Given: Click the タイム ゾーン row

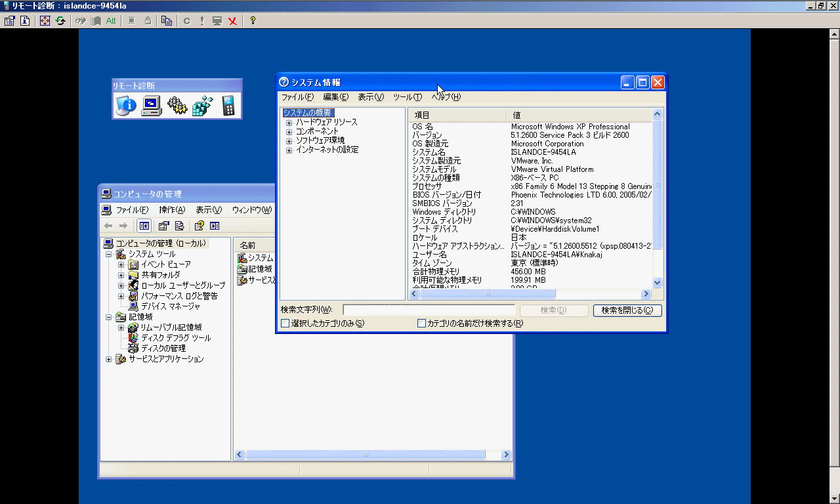Looking at the screenshot, I should coord(532,263).
